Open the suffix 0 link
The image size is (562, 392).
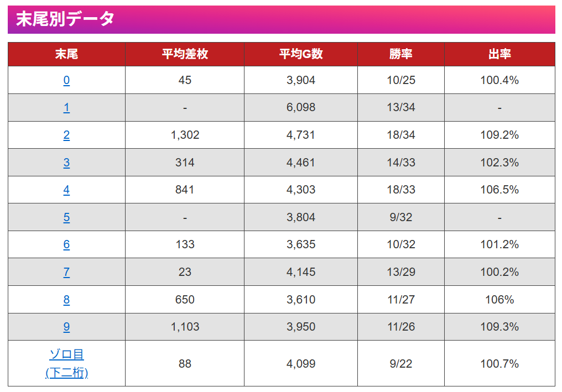point(66,81)
